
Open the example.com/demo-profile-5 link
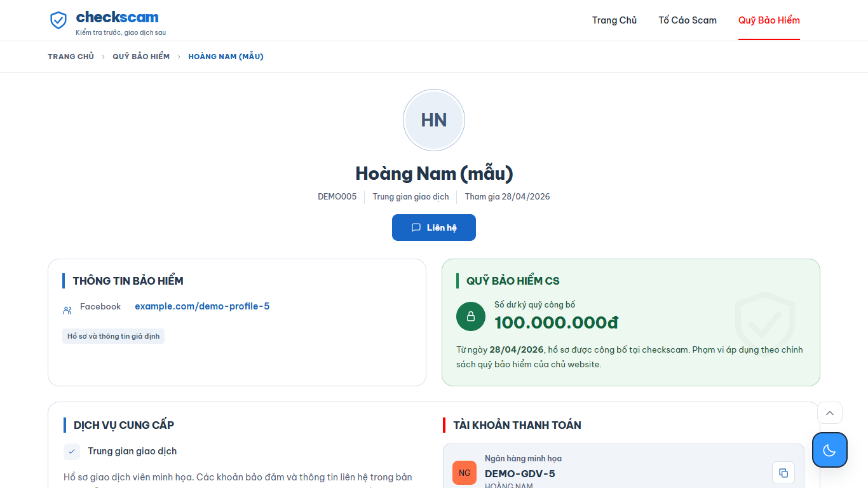tap(202, 306)
